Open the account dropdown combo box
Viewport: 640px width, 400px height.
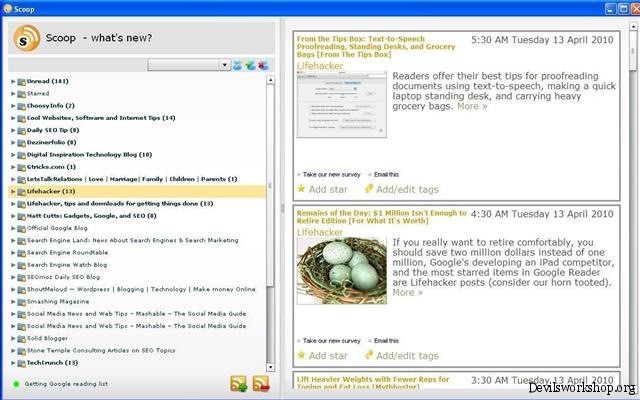coord(189,65)
